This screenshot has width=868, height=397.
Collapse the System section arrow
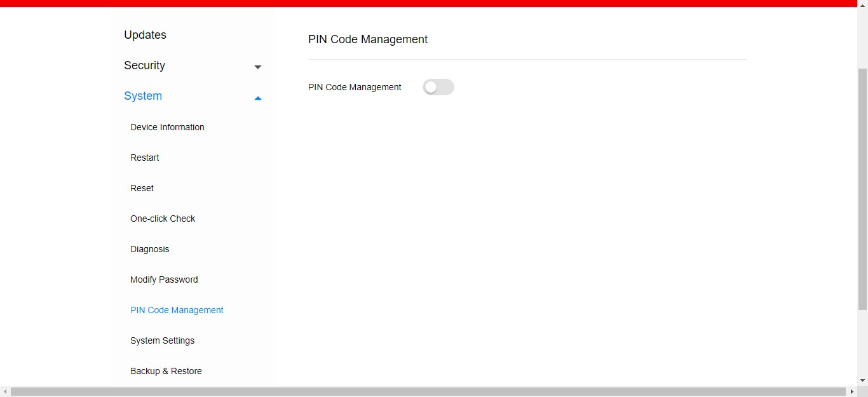point(257,98)
